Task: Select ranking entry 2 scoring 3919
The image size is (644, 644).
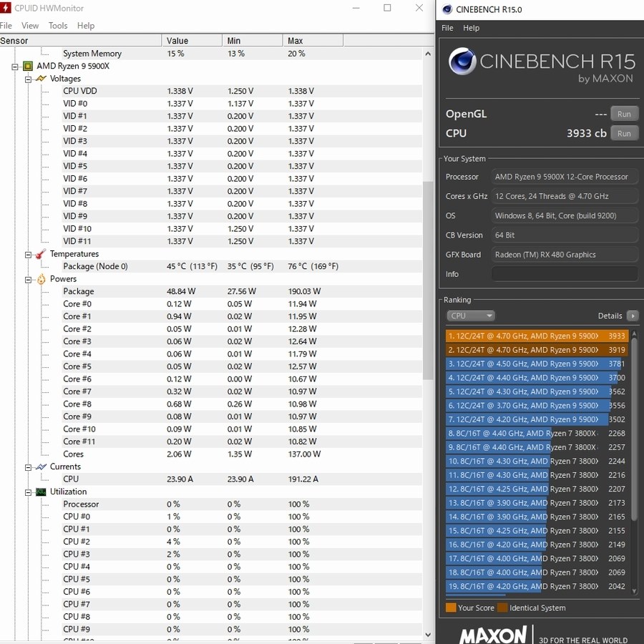Action: 537,350
